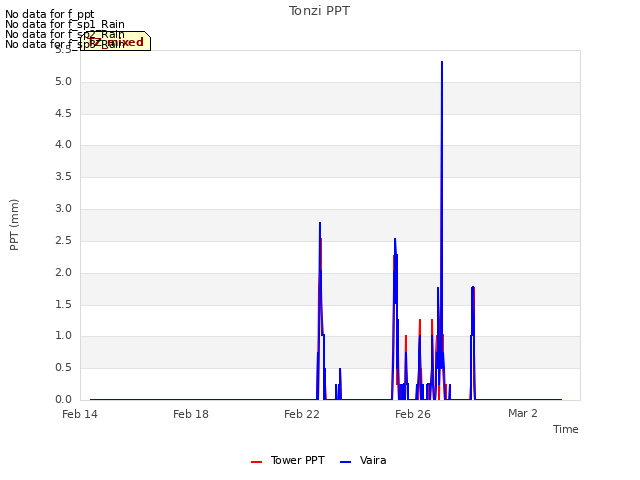Click the Time axis label
The height and width of the screenshot is (480, 640).
coord(566,429)
